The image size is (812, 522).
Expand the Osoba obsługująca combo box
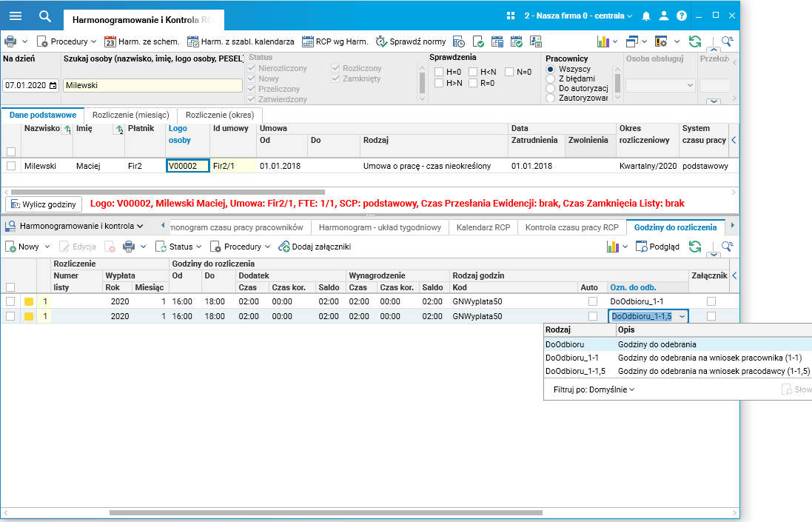point(690,85)
